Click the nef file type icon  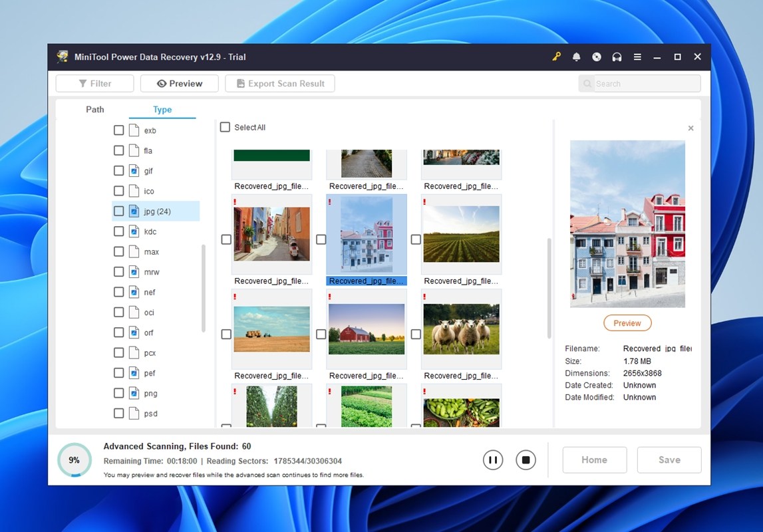click(134, 292)
